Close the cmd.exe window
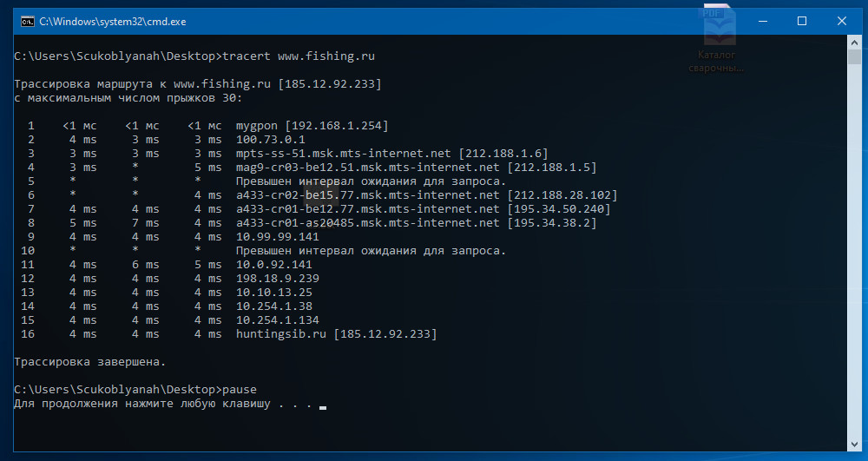This screenshot has width=868, height=461. 842,21
